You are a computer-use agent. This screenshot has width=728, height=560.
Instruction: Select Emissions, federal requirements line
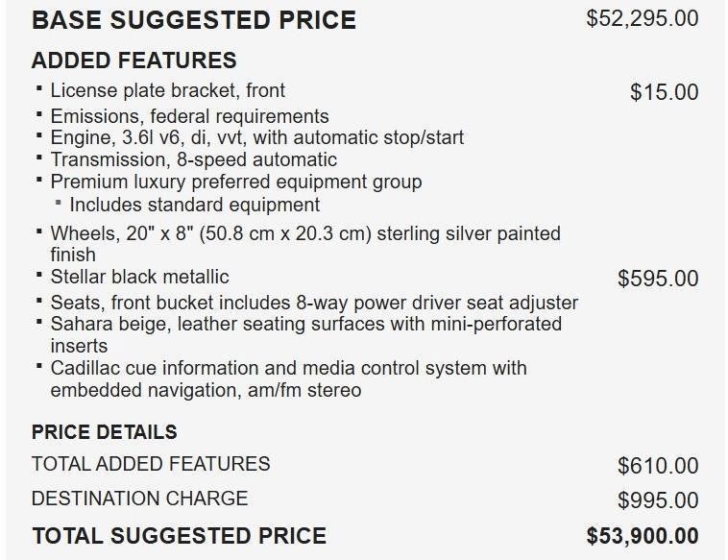(189, 116)
